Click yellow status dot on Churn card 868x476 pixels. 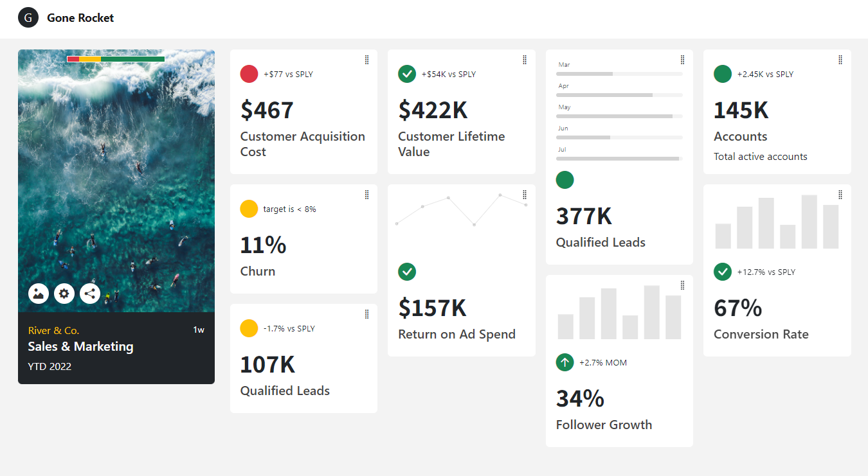tap(249, 209)
